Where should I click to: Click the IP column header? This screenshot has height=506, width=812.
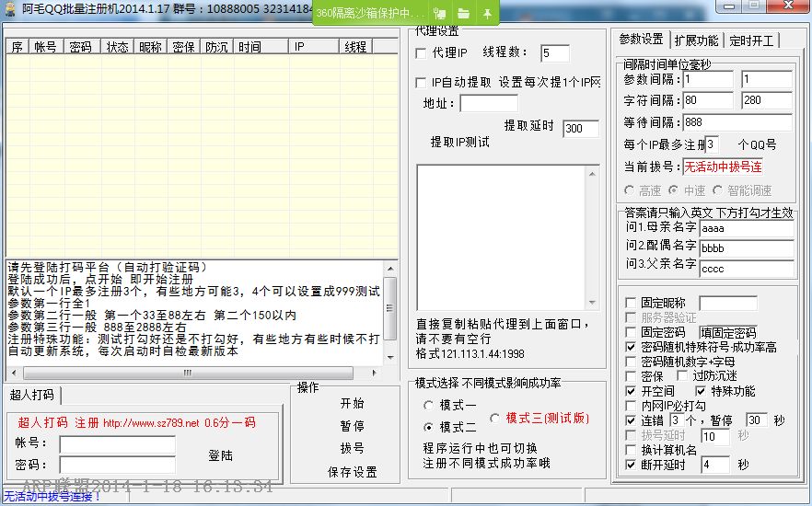313,47
